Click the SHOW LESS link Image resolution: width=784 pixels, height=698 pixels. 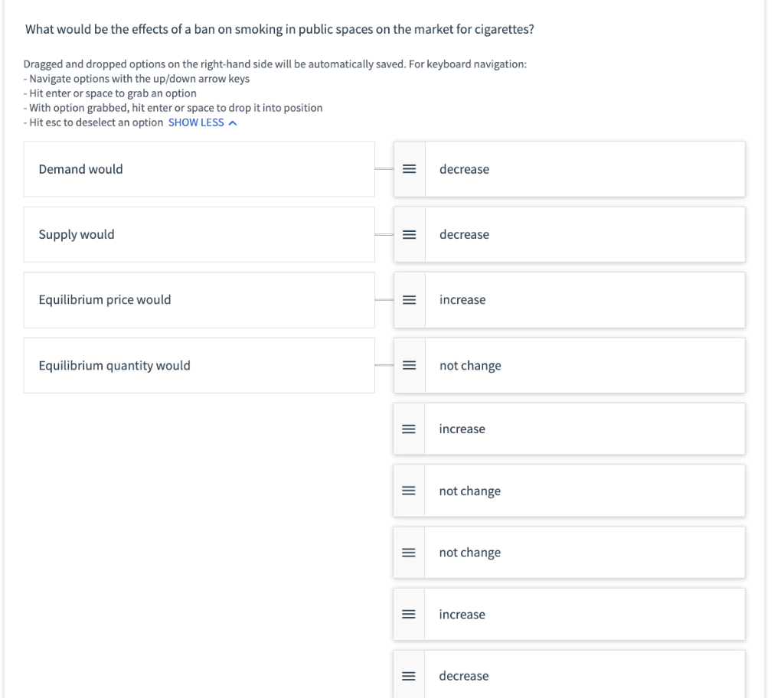coord(196,122)
